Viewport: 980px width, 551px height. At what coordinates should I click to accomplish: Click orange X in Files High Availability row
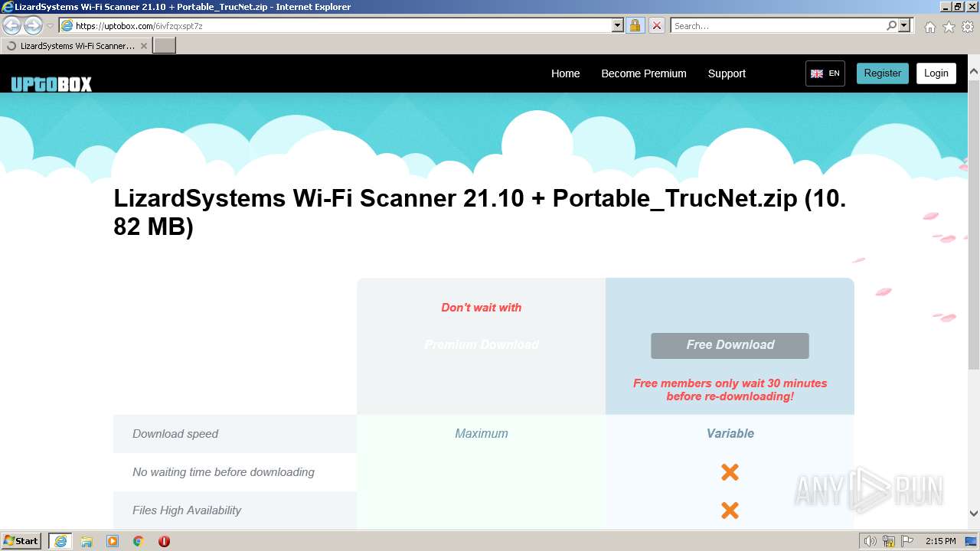(x=730, y=510)
